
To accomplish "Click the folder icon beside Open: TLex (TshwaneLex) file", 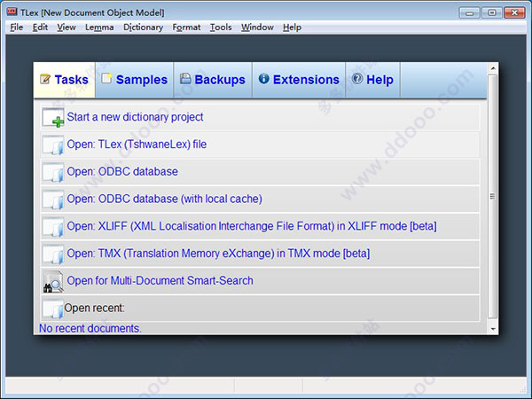I will tap(53, 145).
